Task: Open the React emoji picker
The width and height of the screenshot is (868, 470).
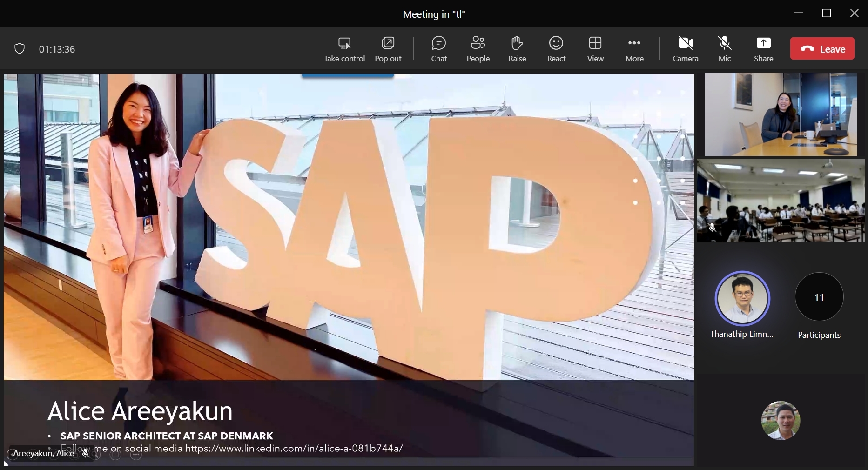Action: 556,44
